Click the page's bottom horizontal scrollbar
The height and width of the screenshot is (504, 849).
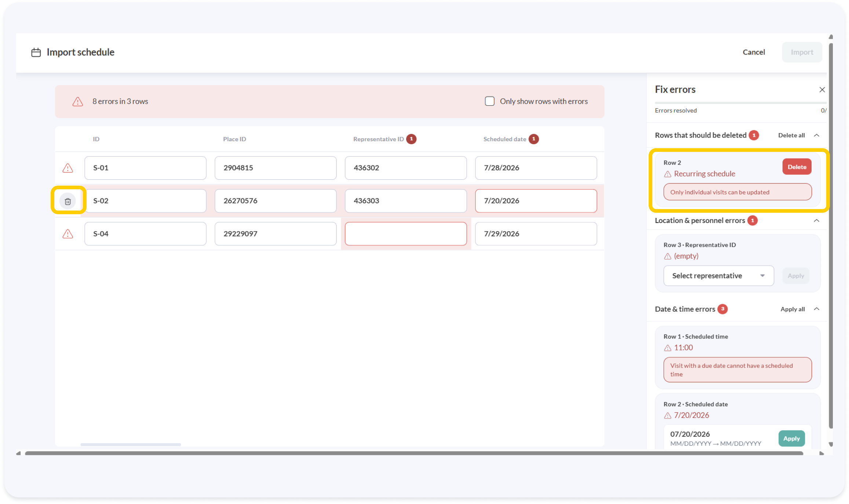click(x=414, y=453)
